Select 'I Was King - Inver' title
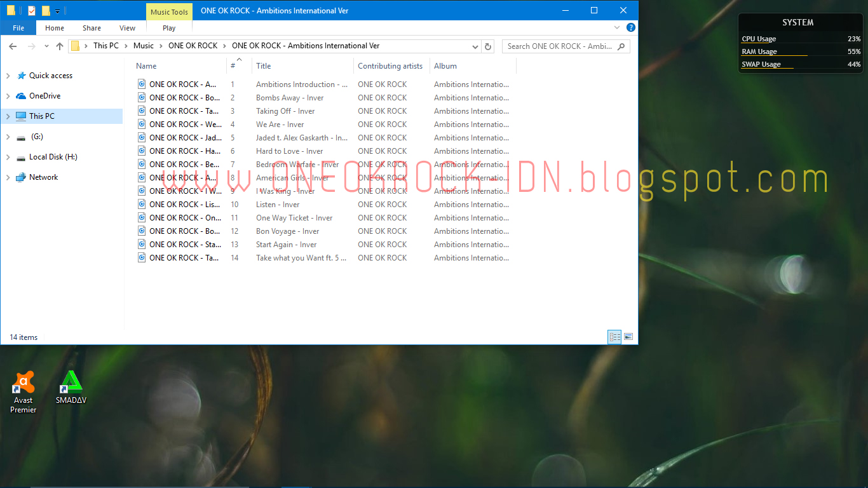Screen dimensions: 868x488 tap(285, 191)
